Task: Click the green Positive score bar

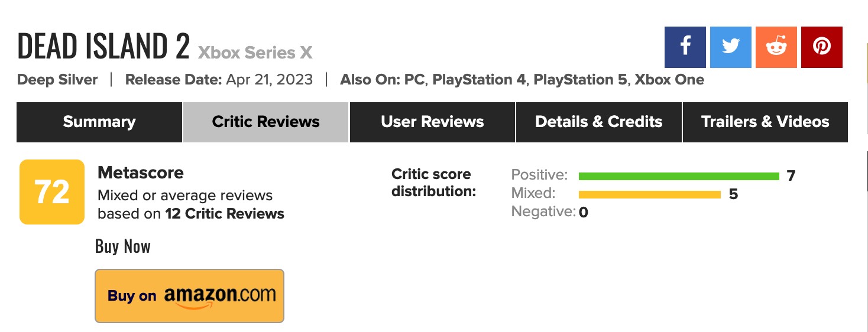Action: pos(679,176)
